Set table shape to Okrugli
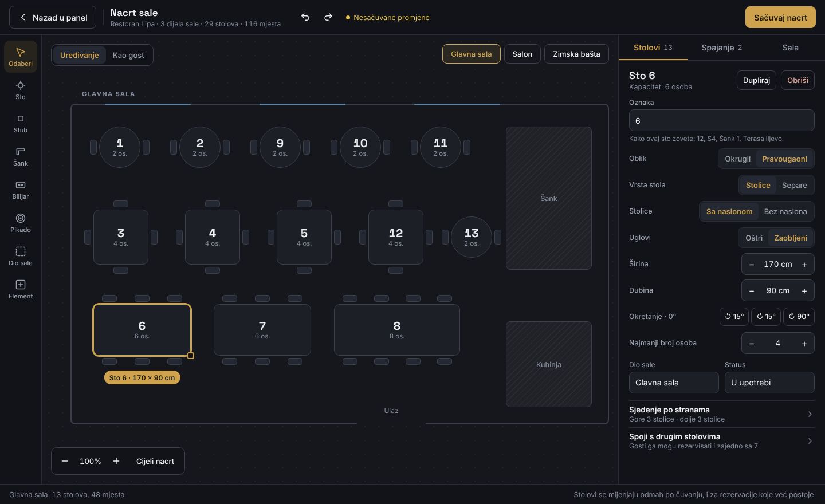Viewport: 825px width, 504px height. (x=737, y=159)
